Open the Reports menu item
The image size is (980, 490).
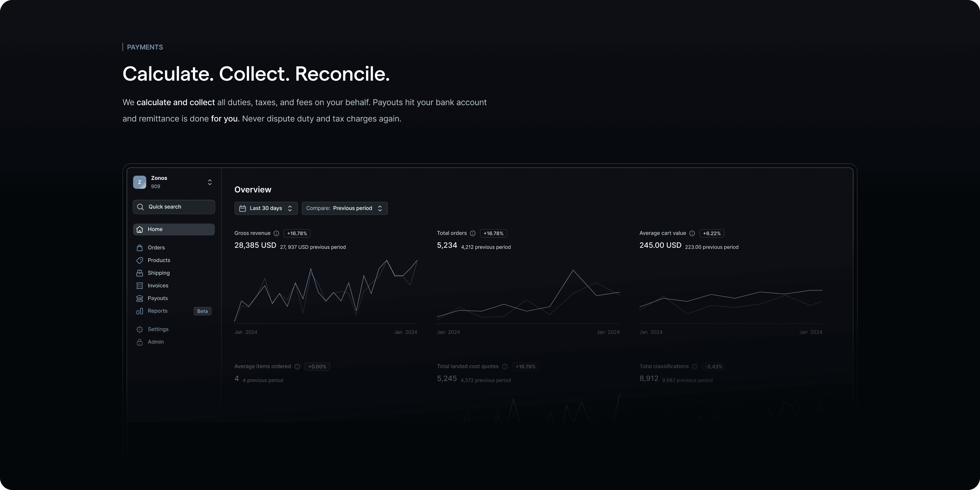point(157,311)
